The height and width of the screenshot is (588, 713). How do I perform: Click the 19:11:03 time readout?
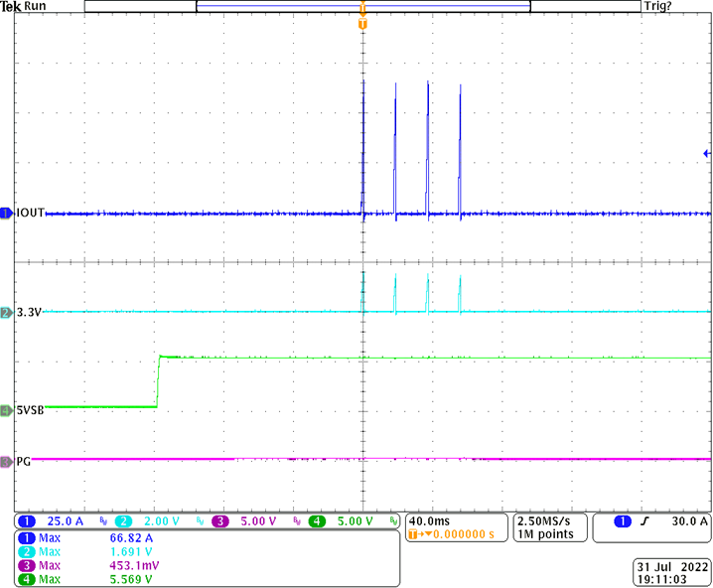point(661,580)
